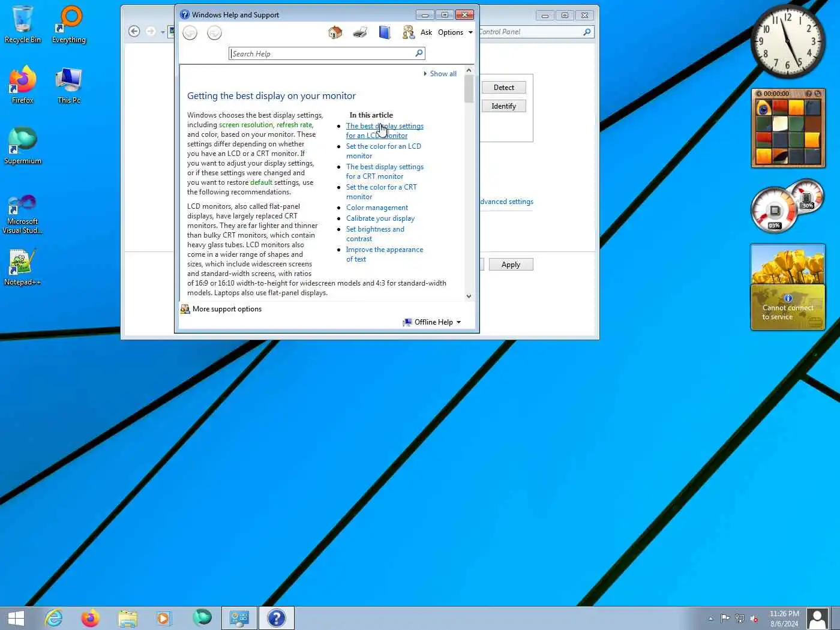Jump to Color management section
Screen dimensions: 840x630
377,208
